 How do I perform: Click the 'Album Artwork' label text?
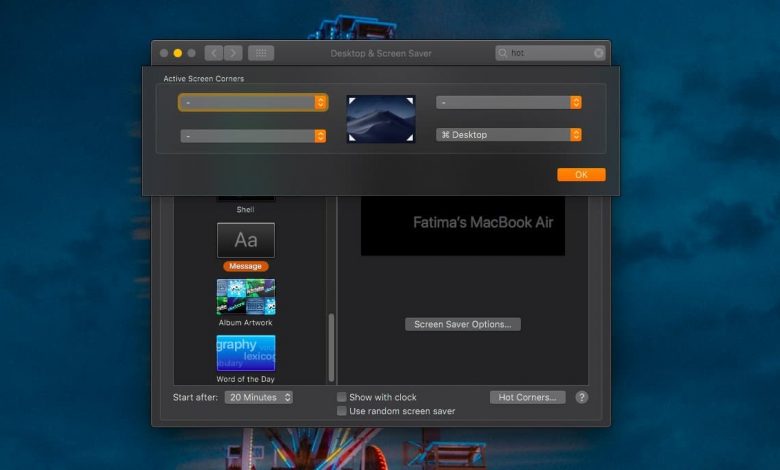coord(246,322)
